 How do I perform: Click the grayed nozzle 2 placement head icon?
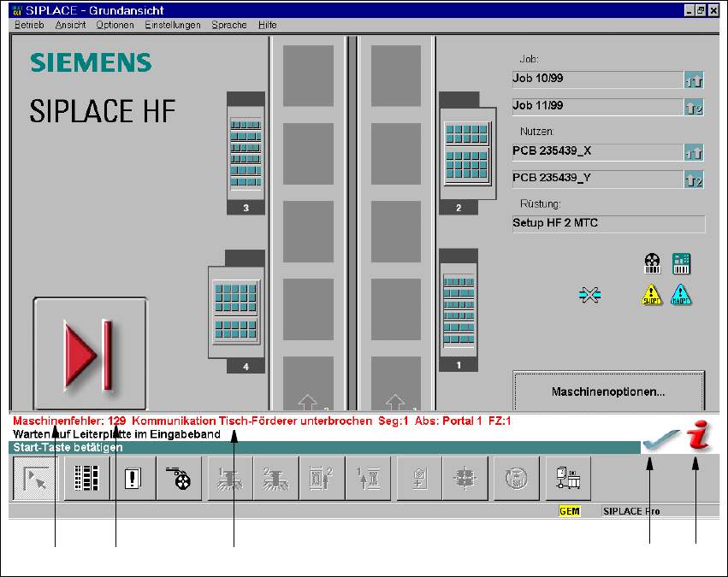point(276,479)
